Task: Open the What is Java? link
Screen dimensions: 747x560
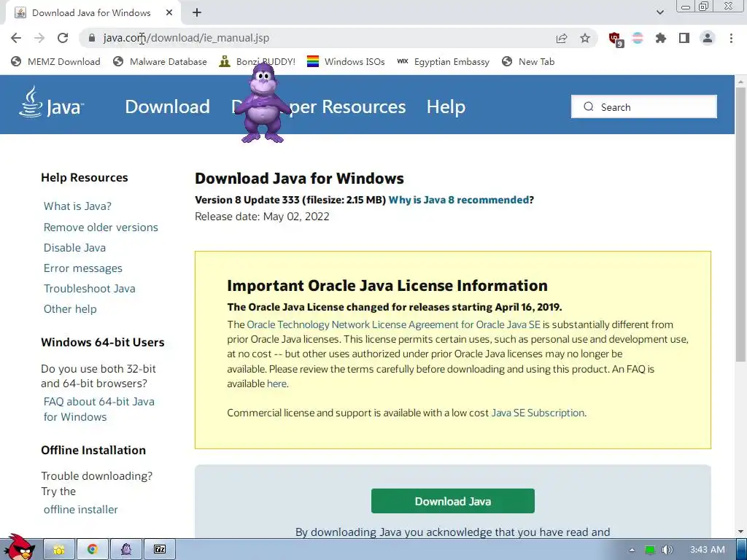Action: pos(77,206)
